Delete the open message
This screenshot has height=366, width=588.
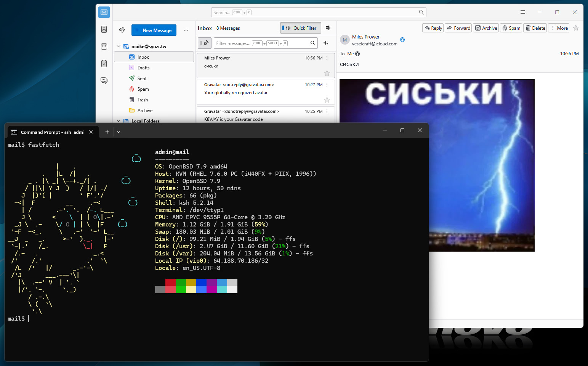[x=535, y=28]
